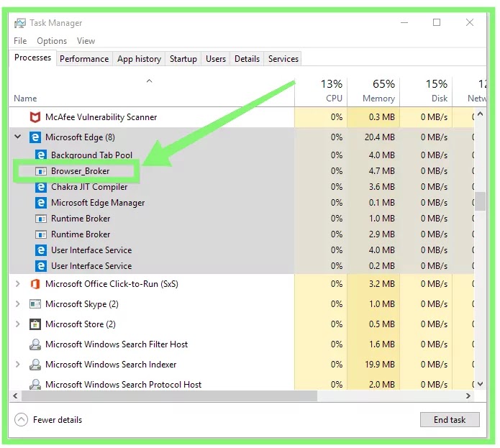Click the 4.7 MB memory value
500x448 pixels.
coord(382,171)
